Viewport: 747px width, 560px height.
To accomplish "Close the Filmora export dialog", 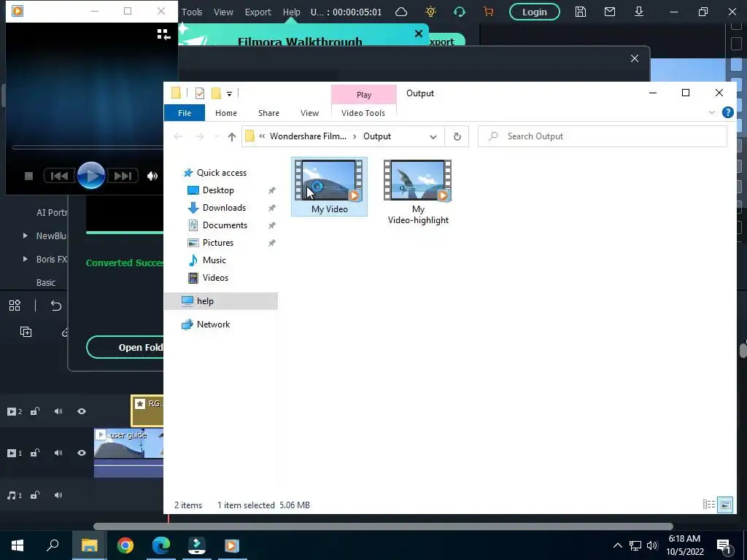I will [x=635, y=58].
